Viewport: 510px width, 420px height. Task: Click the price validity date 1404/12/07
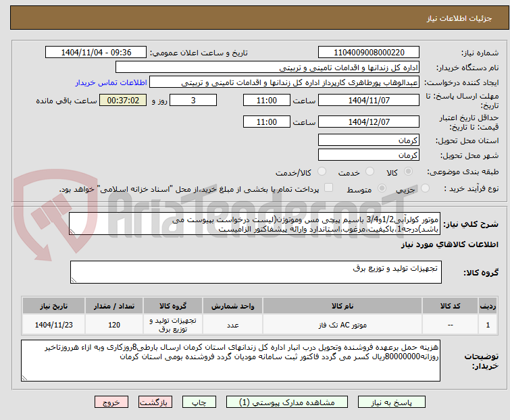tap(369, 122)
